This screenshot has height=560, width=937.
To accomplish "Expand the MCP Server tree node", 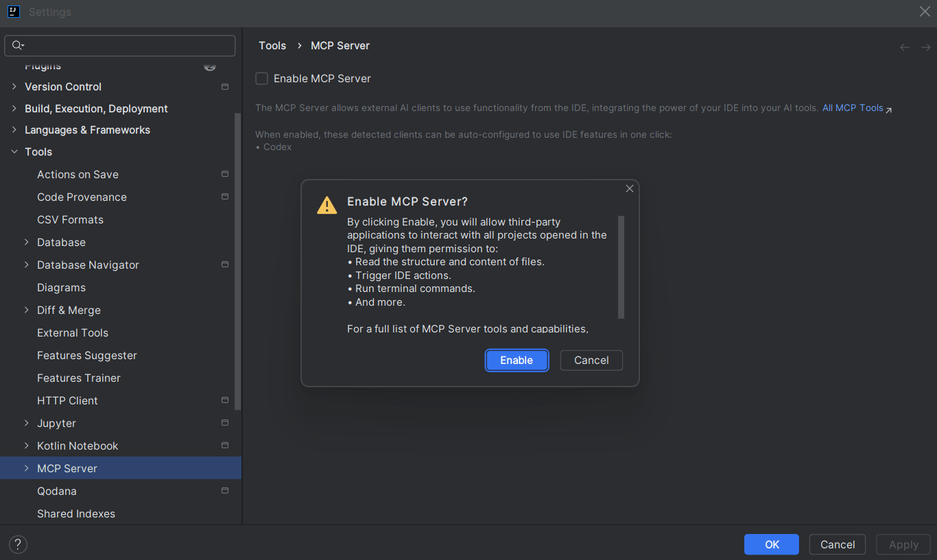I will pos(27,469).
